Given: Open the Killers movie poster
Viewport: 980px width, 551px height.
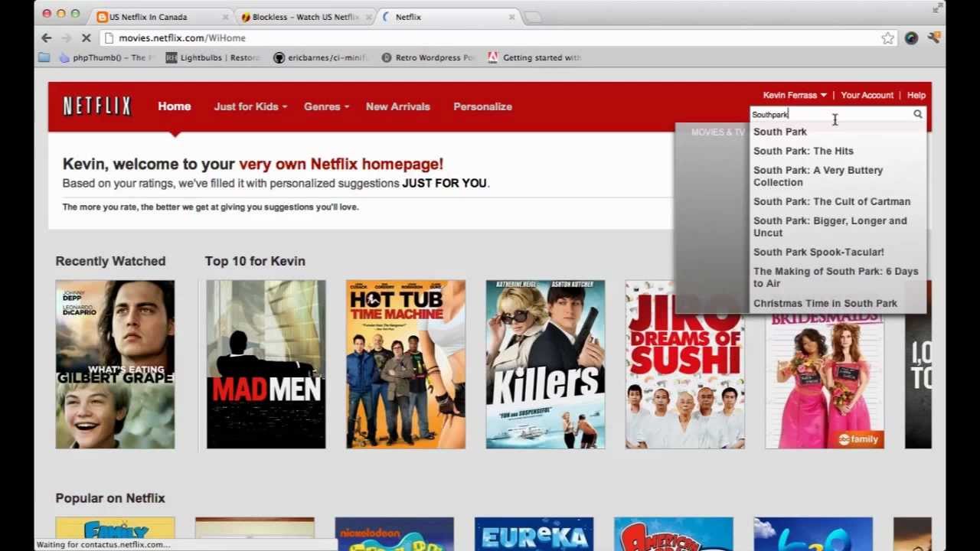Looking at the screenshot, I should (x=545, y=364).
